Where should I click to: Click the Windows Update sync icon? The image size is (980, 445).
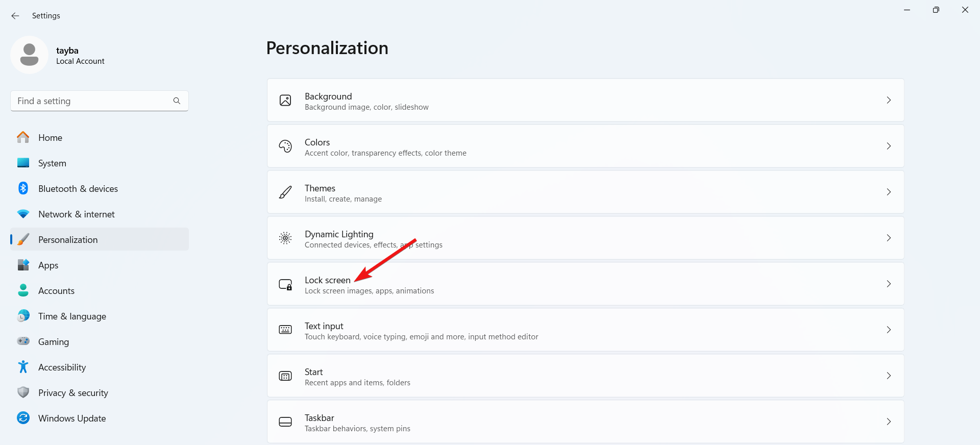click(x=23, y=418)
